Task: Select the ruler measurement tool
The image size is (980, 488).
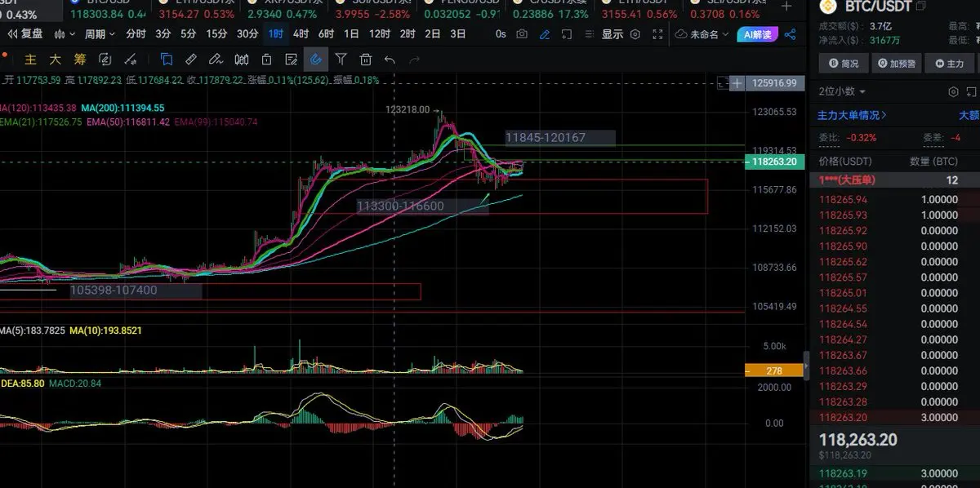Action: pos(190,59)
